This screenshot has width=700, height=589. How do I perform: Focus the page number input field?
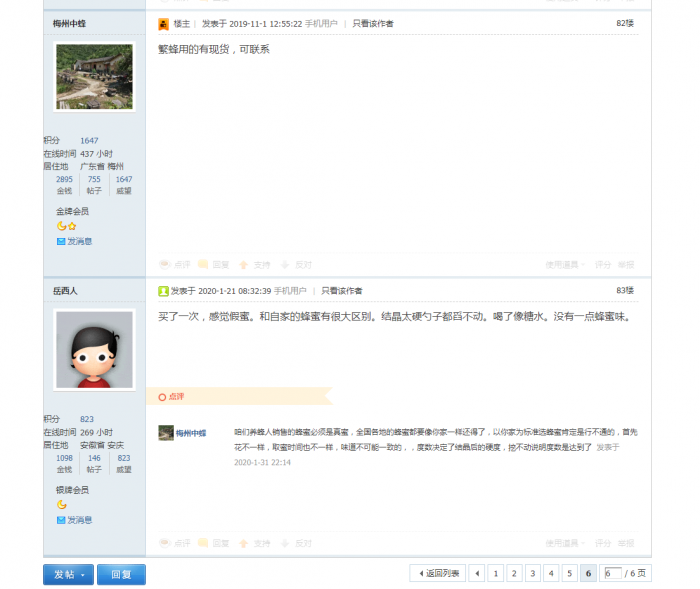coord(613,573)
